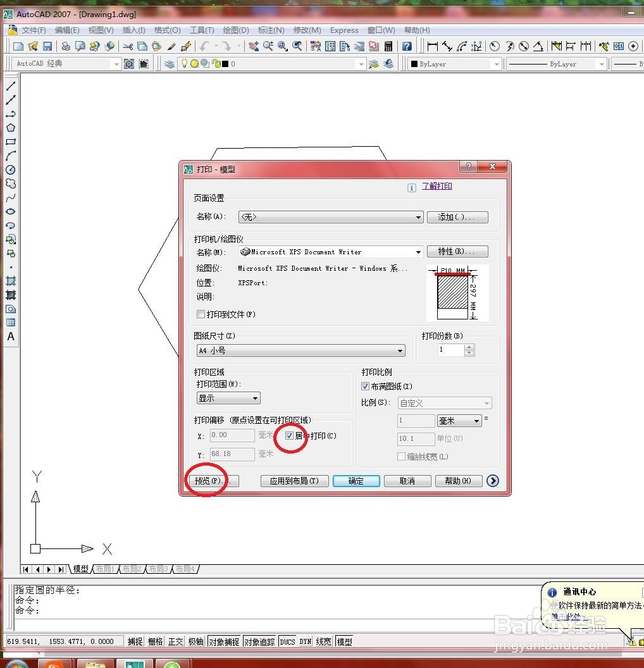Open the 了解打印 link
The height and width of the screenshot is (668, 644).
pos(437,186)
